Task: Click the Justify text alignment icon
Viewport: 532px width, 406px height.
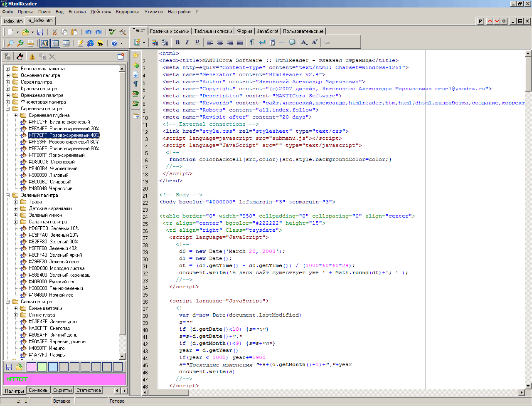Action: click(240, 42)
